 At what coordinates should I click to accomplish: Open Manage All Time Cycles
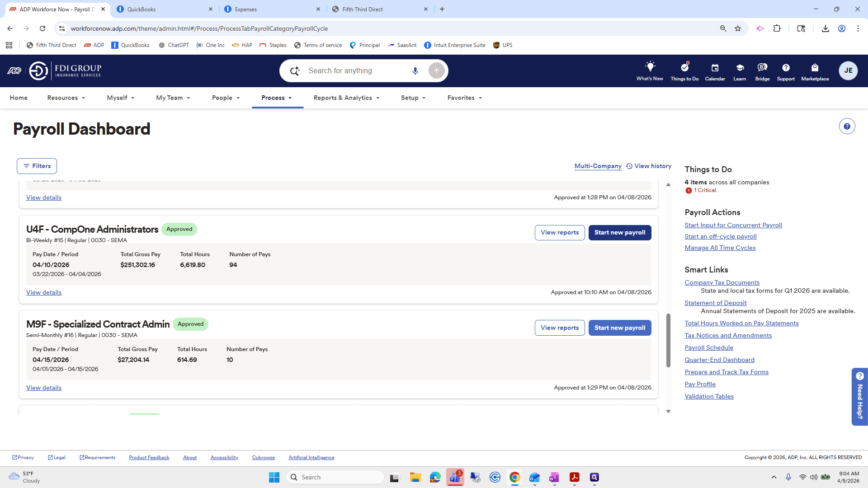720,248
